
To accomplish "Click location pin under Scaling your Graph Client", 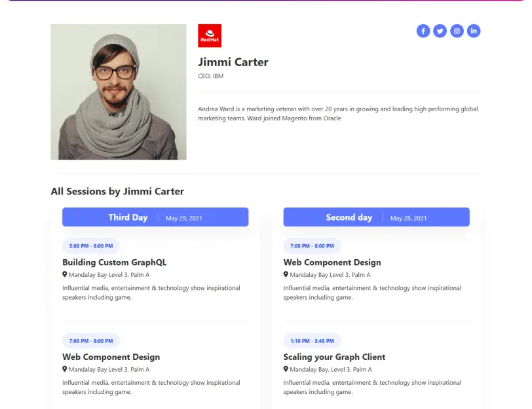I will tap(286, 369).
